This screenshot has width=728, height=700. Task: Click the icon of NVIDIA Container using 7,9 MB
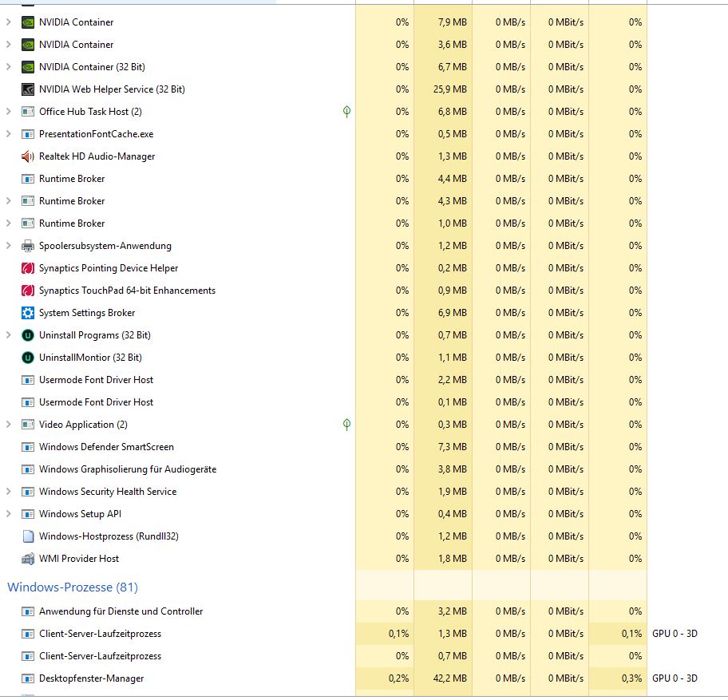click(28, 22)
